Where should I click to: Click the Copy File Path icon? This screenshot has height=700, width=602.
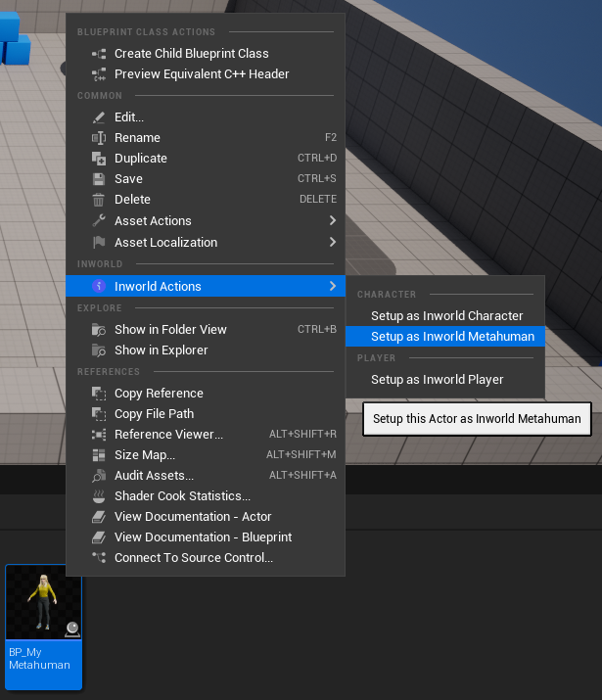pyautogui.click(x=99, y=414)
